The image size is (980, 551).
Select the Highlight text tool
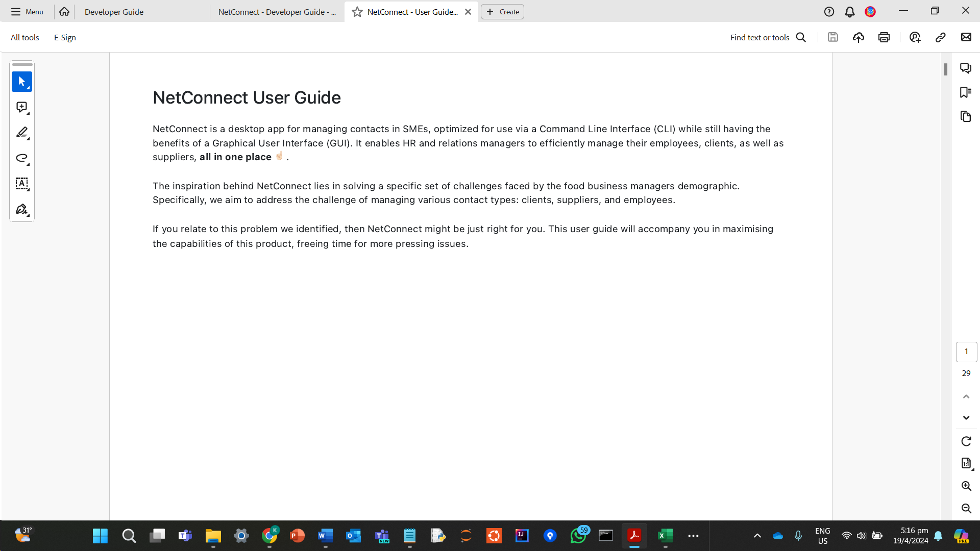[x=21, y=133]
